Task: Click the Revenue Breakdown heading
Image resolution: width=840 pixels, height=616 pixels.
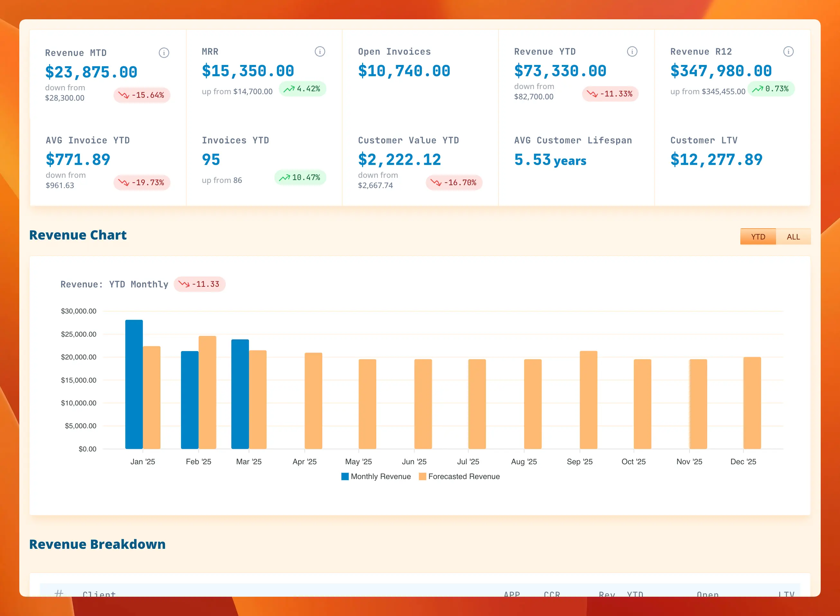Action: (x=97, y=544)
